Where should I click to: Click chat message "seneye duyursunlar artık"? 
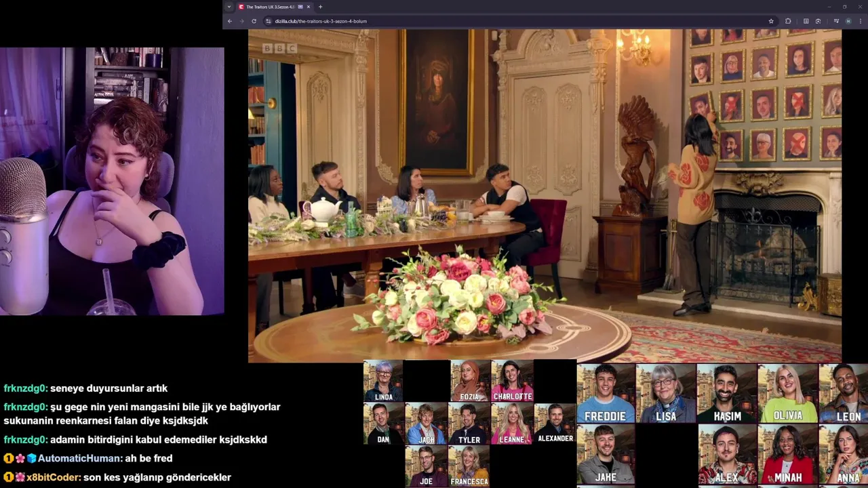coord(108,388)
